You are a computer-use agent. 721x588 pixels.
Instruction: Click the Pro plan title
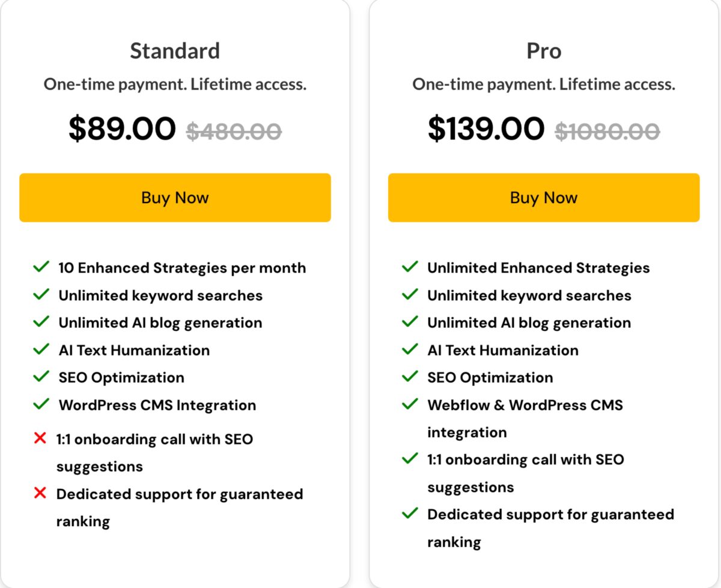(544, 50)
